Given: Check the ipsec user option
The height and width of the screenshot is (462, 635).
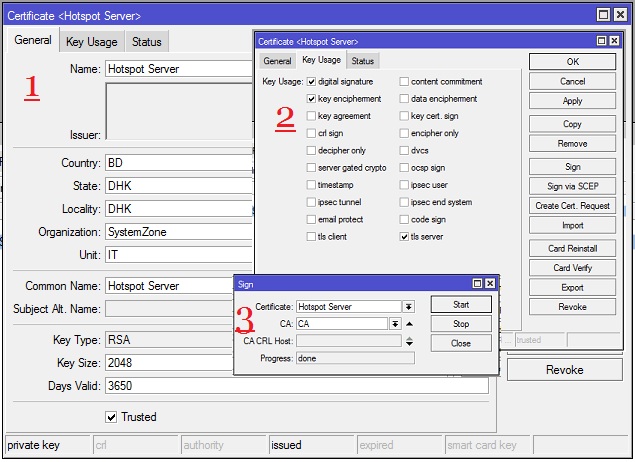Looking at the screenshot, I should point(404,185).
